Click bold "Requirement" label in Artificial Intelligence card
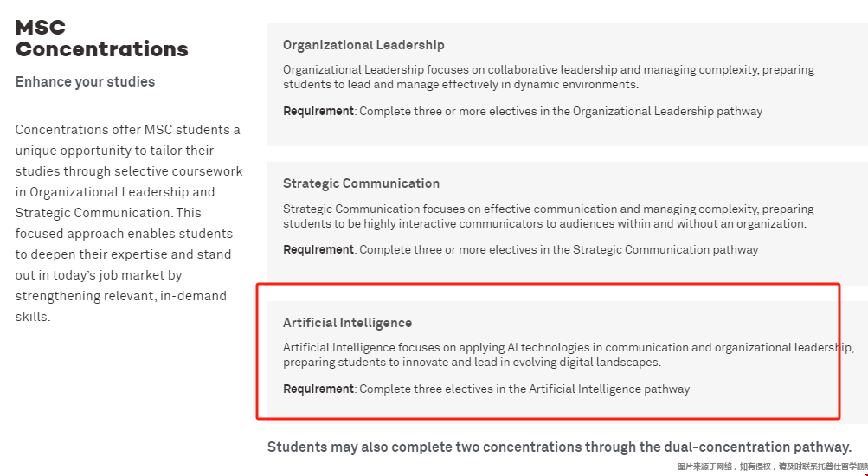This screenshot has width=868, height=476. [x=318, y=389]
